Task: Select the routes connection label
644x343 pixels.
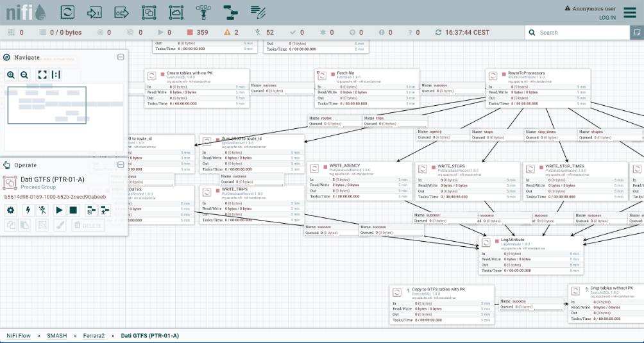Action: (335, 121)
